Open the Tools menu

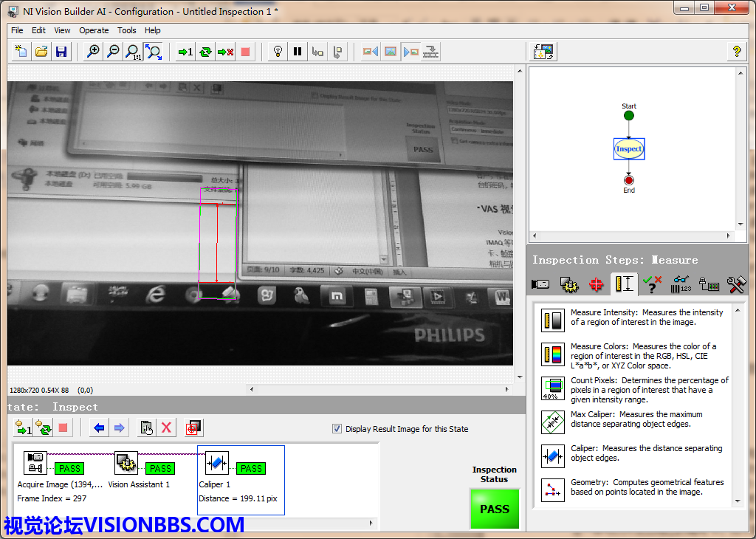point(127,30)
